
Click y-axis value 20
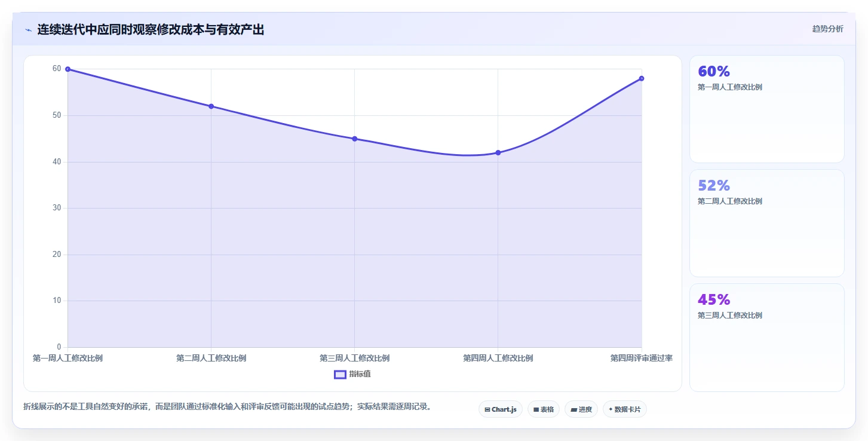(x=57, y=255)
